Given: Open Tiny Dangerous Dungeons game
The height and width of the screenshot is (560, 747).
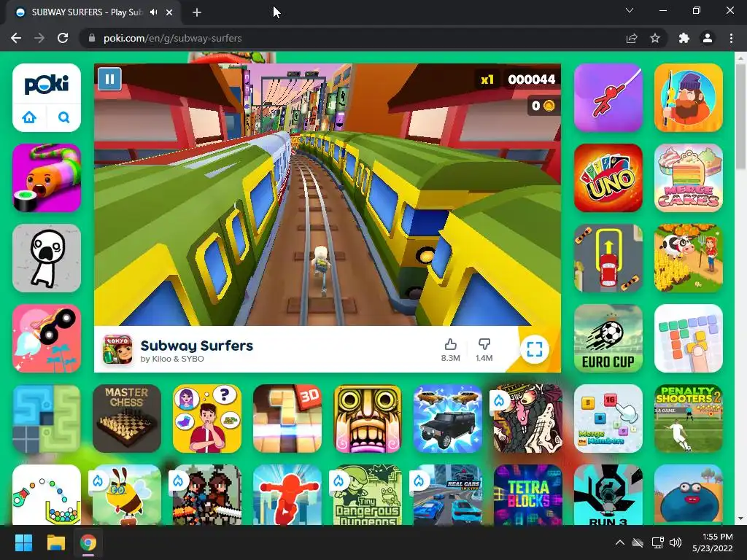Looking at the screenshot, I should [368, 495].
